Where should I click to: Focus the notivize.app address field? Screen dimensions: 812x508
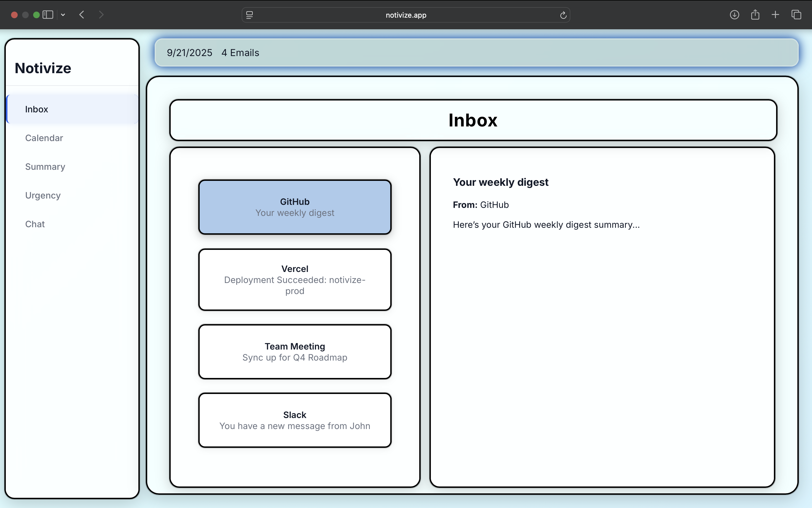tap(406, 15)
